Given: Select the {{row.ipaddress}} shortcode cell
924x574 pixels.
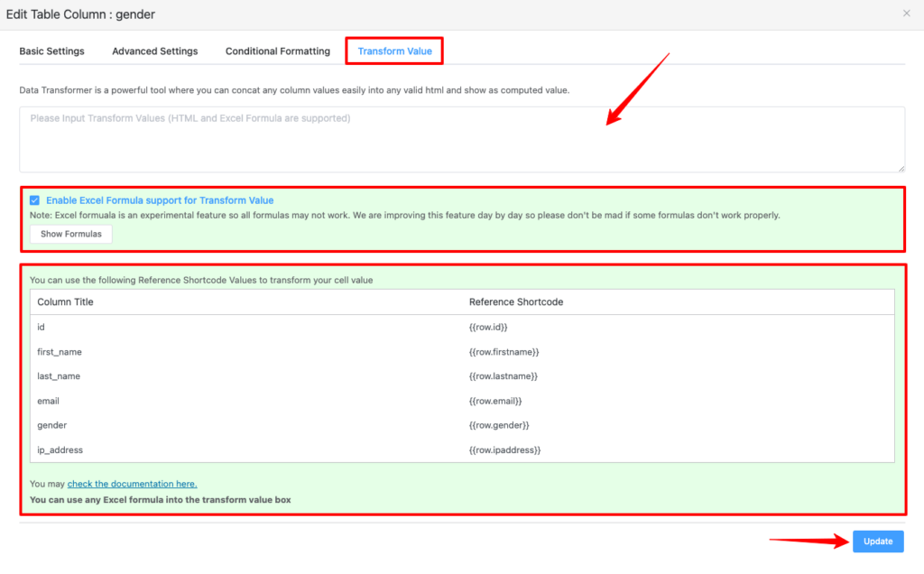Looking at the screenshot, I should (x=504, y=449).
